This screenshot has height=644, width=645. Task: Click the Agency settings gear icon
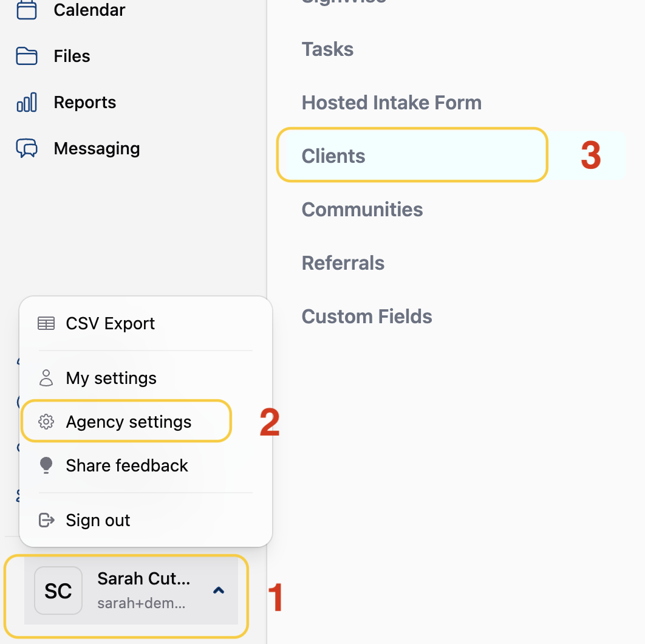pos(46,422)
